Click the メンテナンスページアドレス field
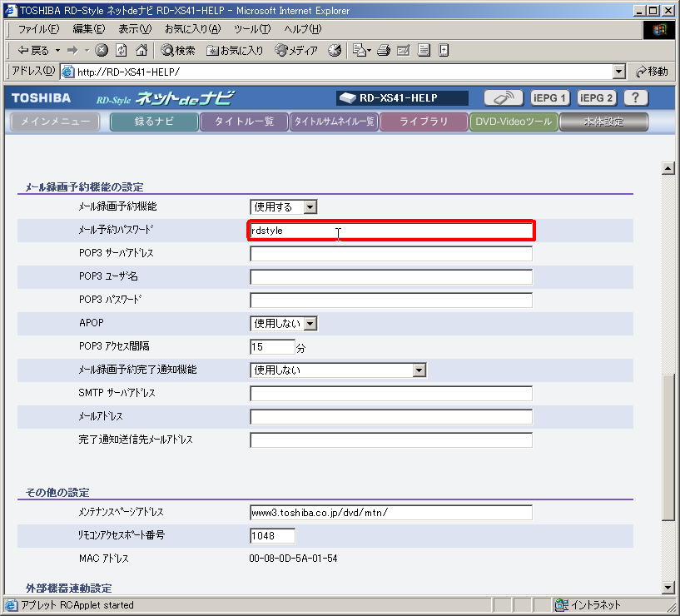 391,512
